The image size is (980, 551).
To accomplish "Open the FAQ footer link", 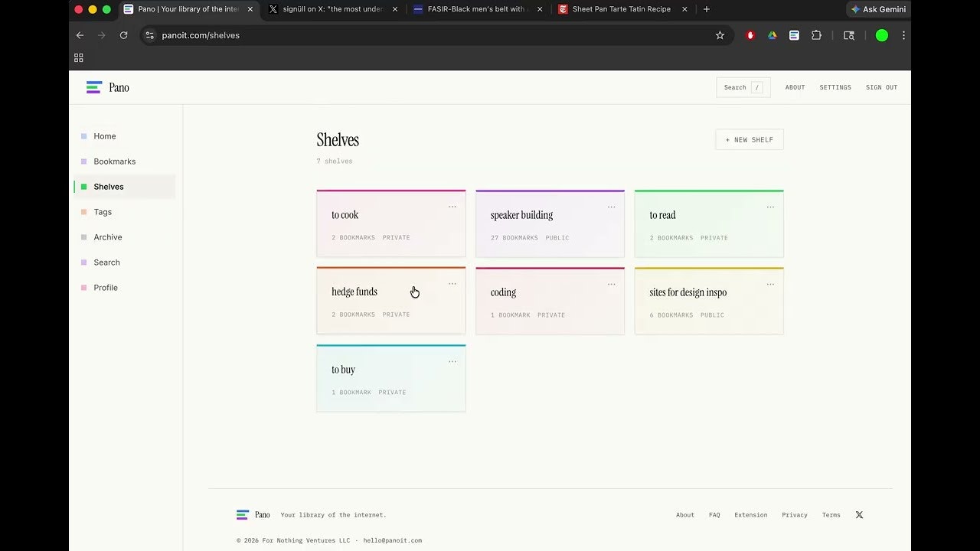I will click(714, 515).
